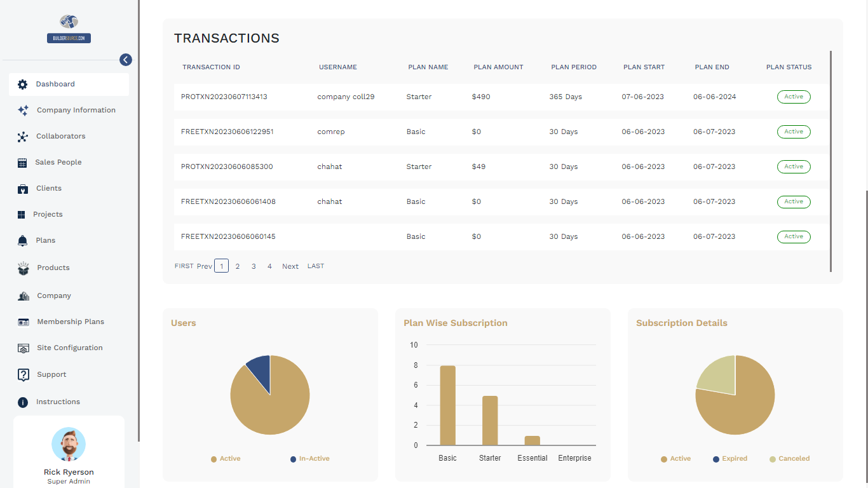Image resolution: width=868 pixels, height=488 pixels.
Task: Click the Clients briefcase icon
Action: [x=23, y=189]
